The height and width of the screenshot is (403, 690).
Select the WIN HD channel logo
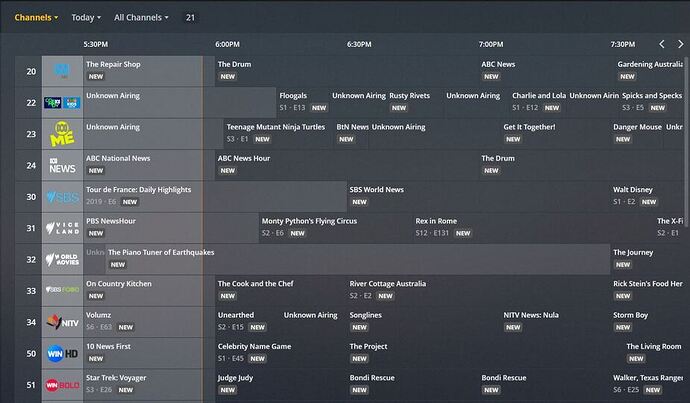pos(62,353)
